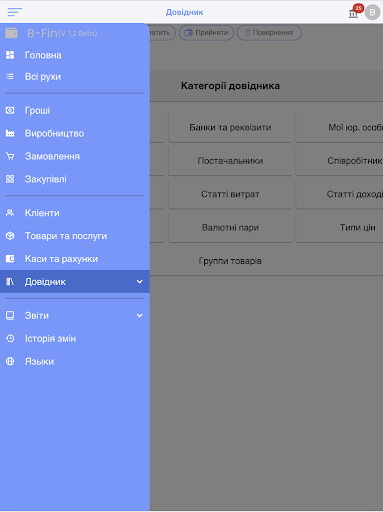Viewport: 383px width, 512px height.
Task: Open Мої юр. особи category
Action: click(339, 127)
